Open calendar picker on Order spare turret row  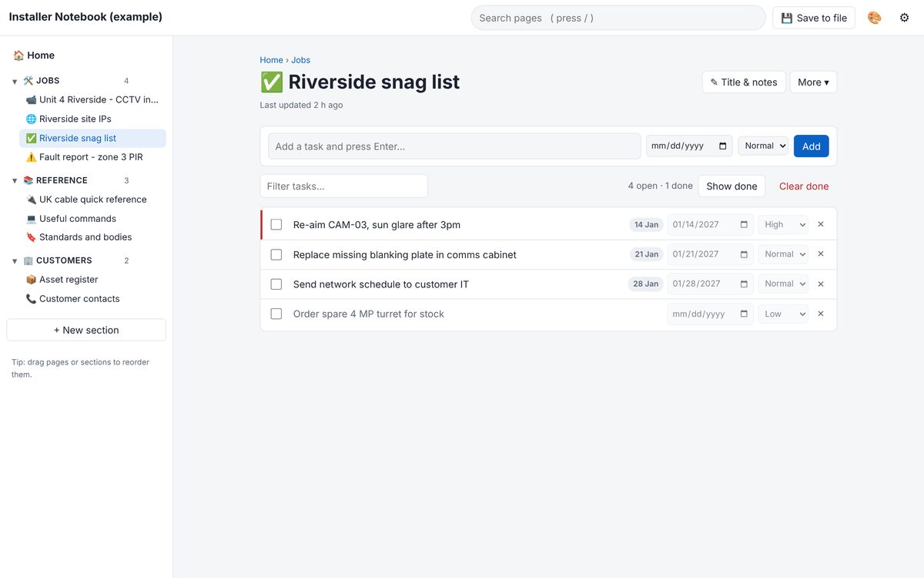coord(744,314)
